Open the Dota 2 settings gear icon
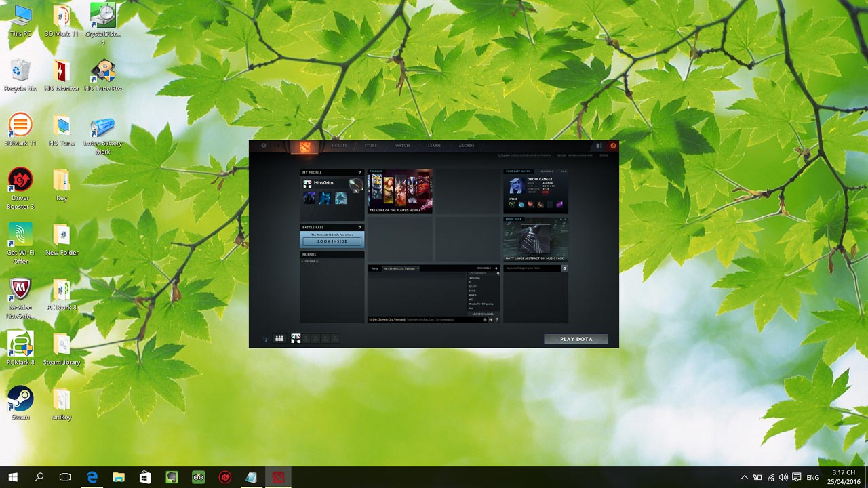This screenshot has width=868, height=488. 262,144
